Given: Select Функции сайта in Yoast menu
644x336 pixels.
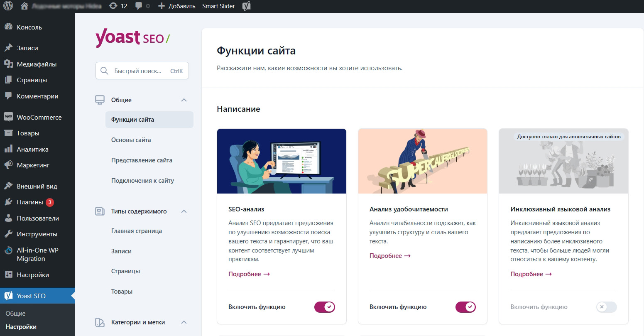Looking at the screenshot, I should 149,120.
